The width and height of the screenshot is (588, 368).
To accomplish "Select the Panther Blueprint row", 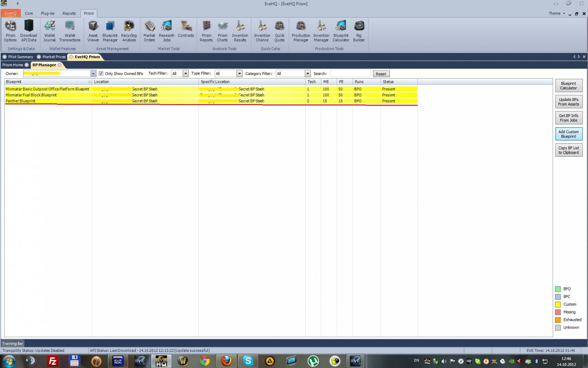I will tap(211, 101).
